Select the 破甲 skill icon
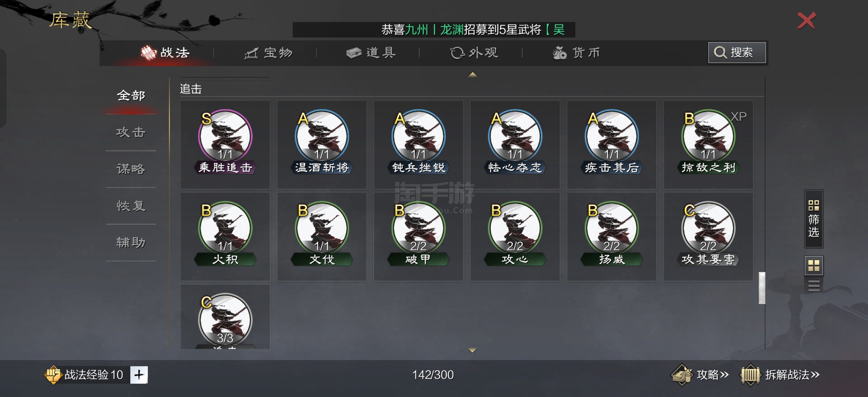This screenshot has width=868, height=397. (418, 228)
